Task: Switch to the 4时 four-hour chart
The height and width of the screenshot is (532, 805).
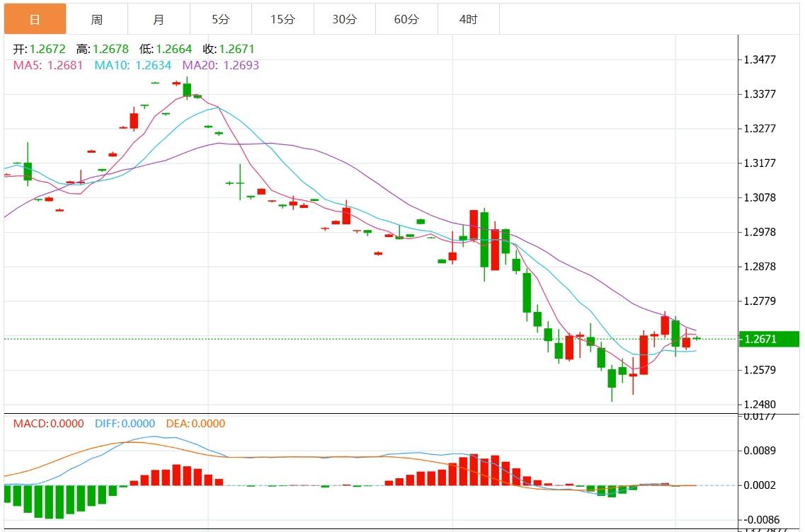Action: 468,19
